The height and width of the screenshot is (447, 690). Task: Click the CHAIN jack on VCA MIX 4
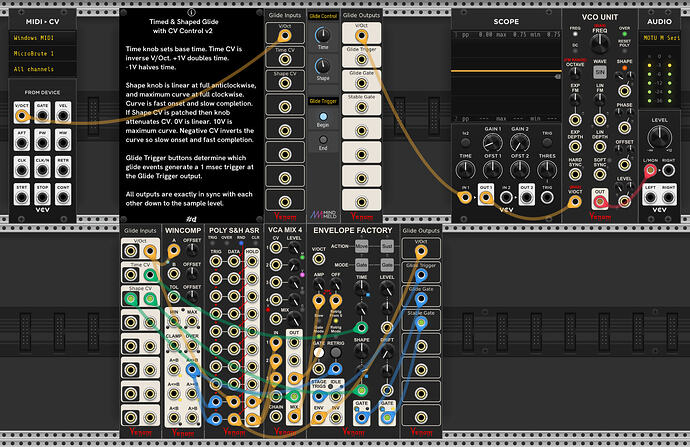(275, 416)
